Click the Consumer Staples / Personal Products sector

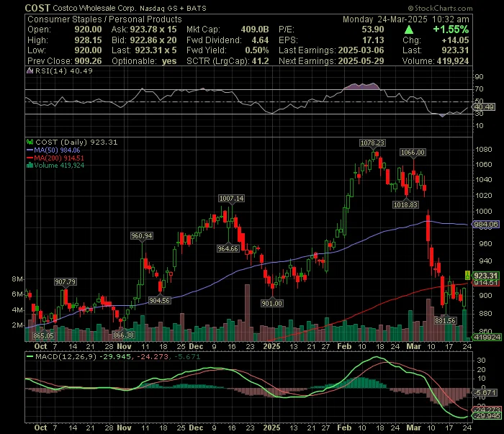104,19
